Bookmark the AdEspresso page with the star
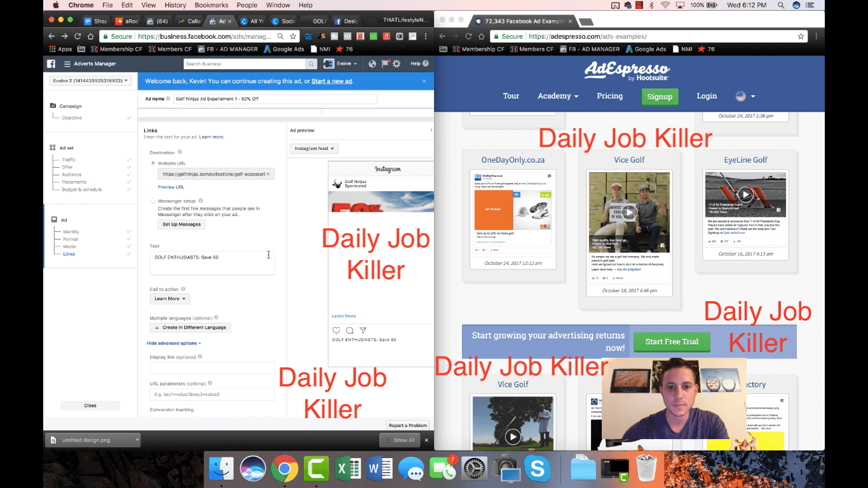The width and height of the screenshot is (868, 488). pyautogui.click(x=801, y=37)
